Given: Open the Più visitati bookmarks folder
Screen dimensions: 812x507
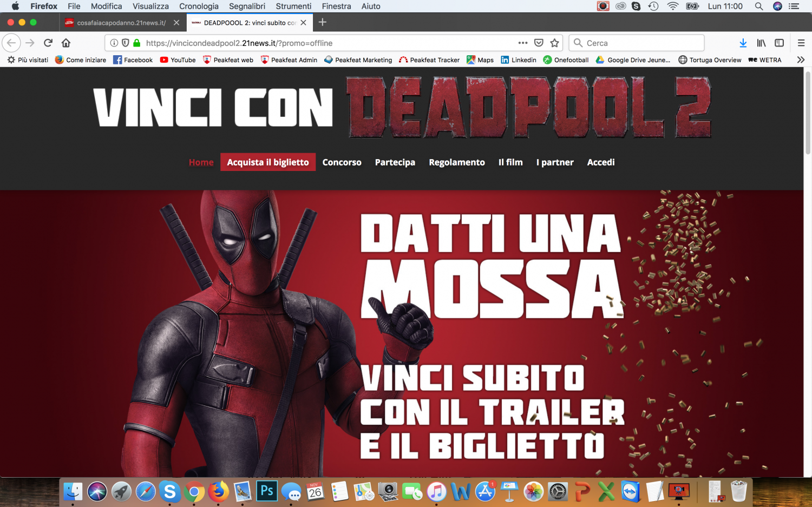Looking at the screenshot, I should click(x=28, y=60).
